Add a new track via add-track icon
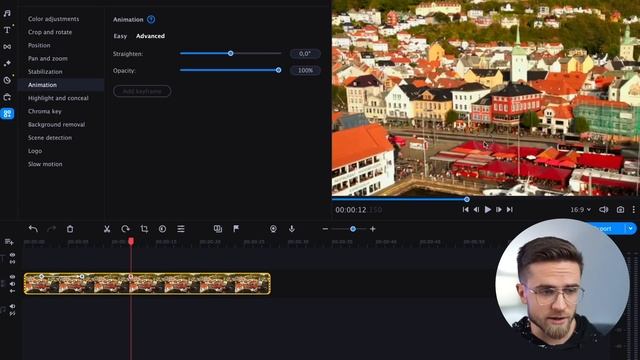Screen dimensions: 640x360 [x=9, y=242]
